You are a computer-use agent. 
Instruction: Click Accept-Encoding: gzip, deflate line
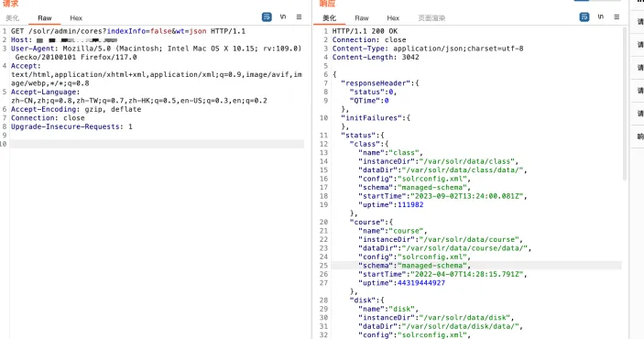point(76,109)
